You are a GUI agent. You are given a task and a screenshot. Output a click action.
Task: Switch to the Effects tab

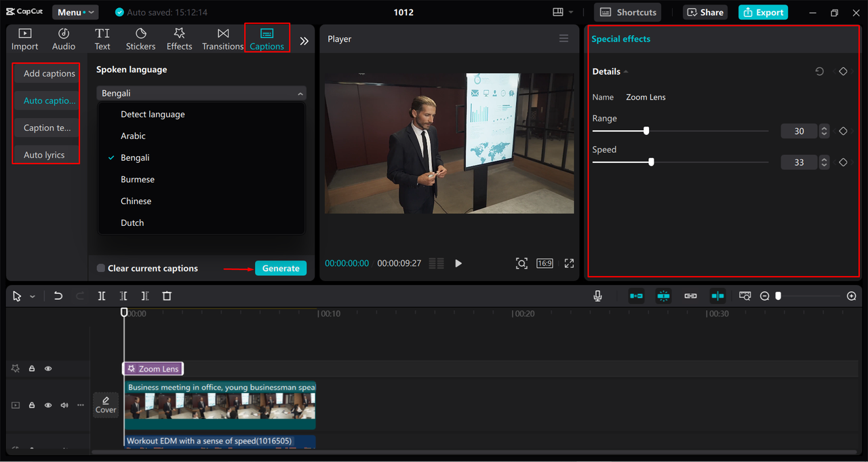point(180,39)
